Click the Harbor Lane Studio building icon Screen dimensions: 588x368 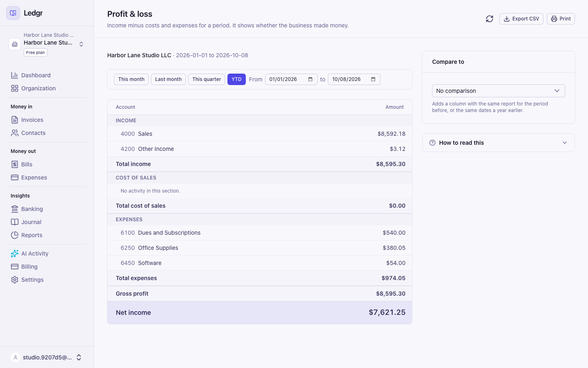point(15,44)
